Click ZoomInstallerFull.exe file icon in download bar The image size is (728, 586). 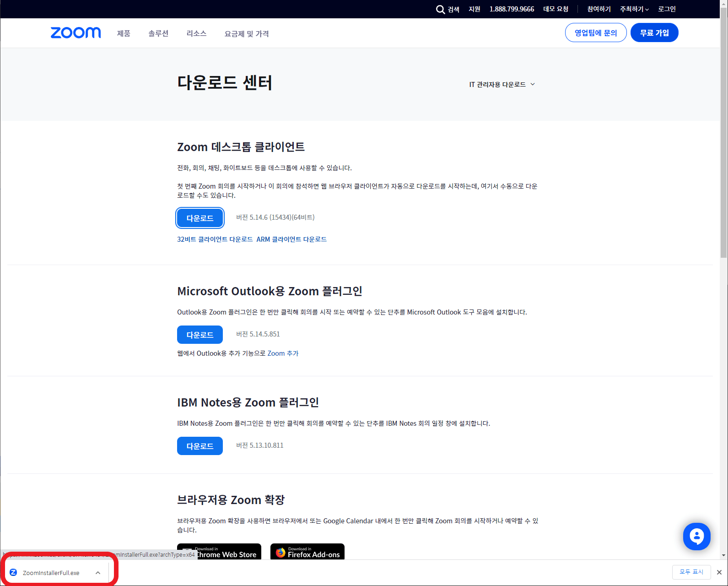(x=13, y=572)
